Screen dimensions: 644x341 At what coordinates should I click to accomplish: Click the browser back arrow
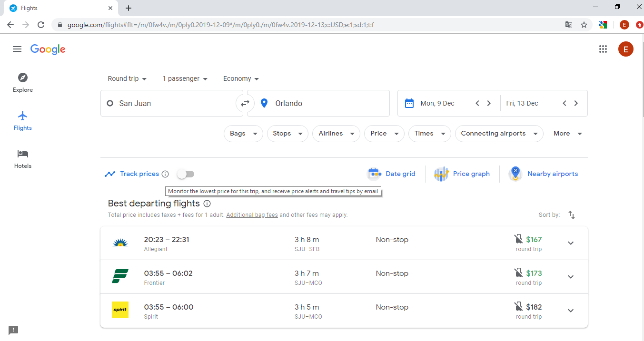coord(10,25)
